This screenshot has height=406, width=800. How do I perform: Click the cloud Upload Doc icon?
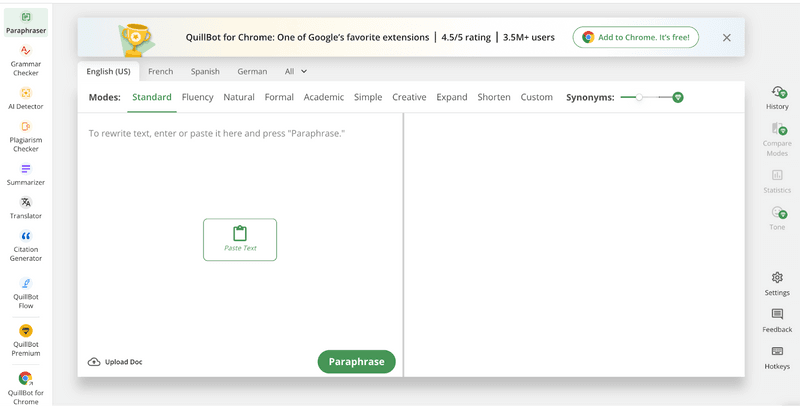(94, 362)
